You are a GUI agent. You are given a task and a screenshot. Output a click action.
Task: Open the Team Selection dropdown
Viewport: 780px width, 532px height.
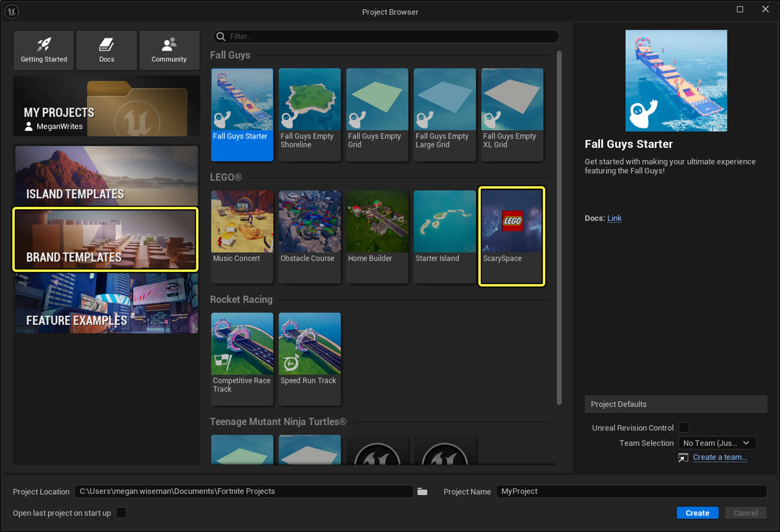(x=717, y=443)
